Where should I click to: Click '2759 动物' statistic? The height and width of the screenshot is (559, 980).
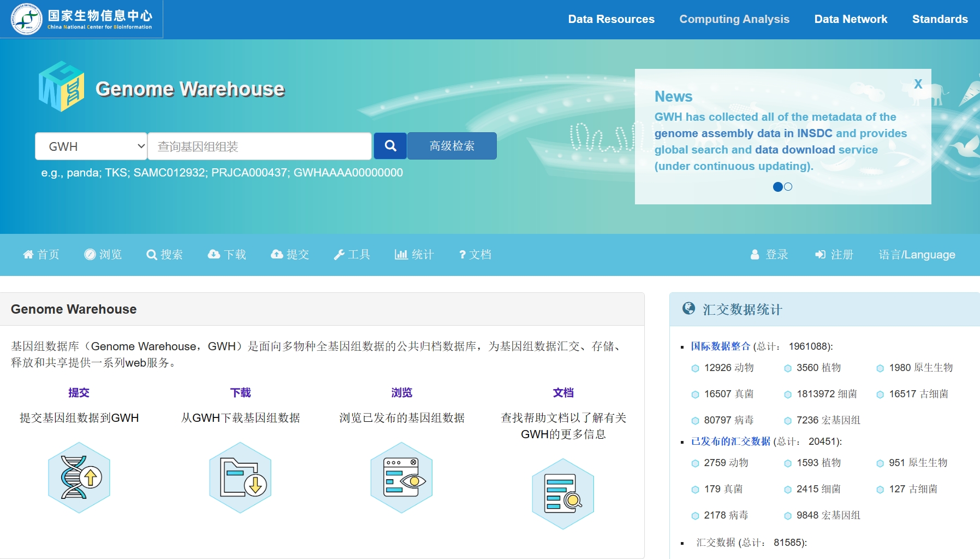click(x=726, y=463)
